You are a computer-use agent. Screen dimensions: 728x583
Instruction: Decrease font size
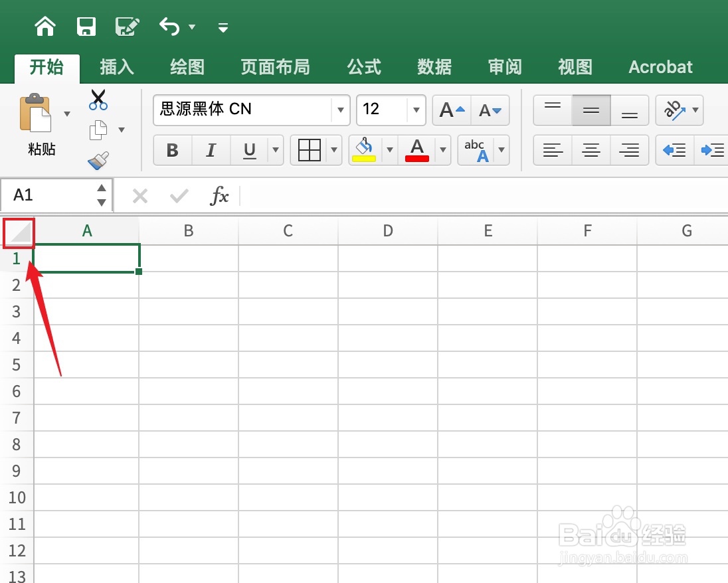click(490, 110)
